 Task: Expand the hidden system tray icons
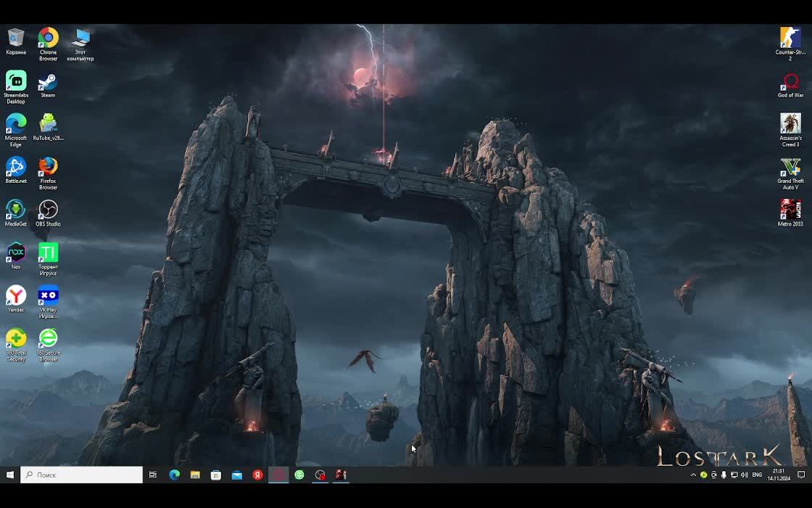pyautogui.click(x=693, y=475)
